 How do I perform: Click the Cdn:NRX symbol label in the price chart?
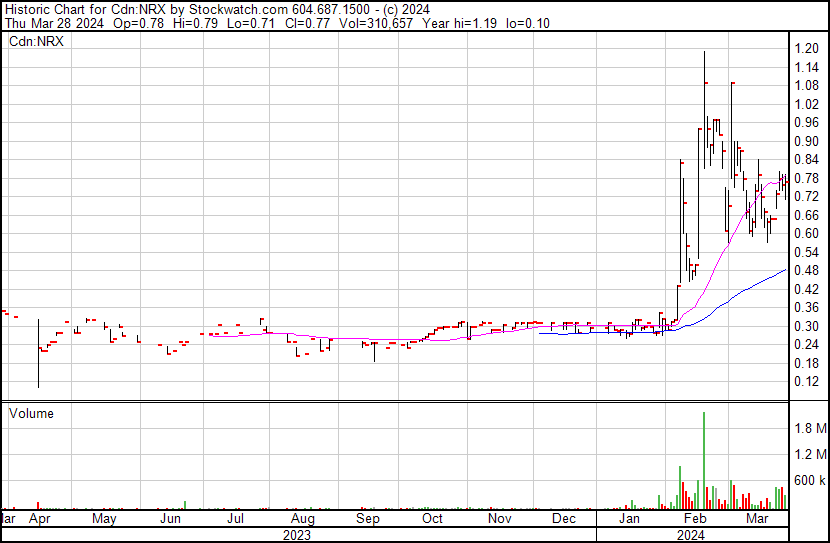[35, 42]
